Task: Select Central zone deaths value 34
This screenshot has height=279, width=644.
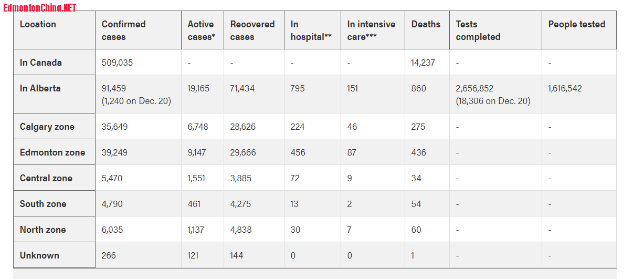Action: point(416,178)
